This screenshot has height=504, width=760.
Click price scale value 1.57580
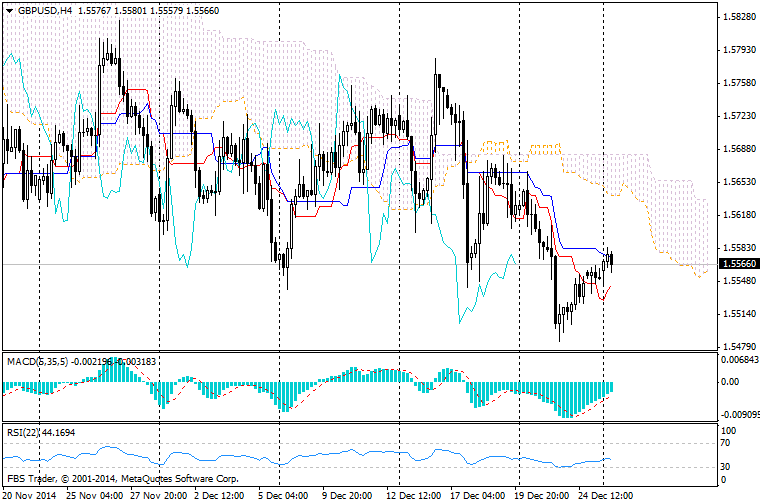coord(739,83)
